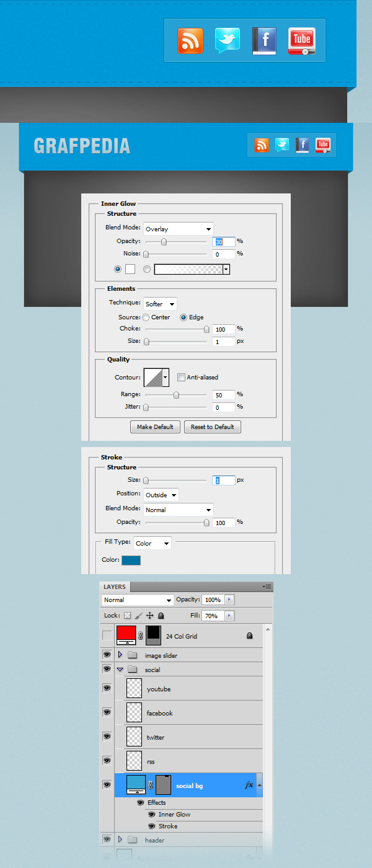Select the facebook layer row
The height and width of the screenshot is (868, 372).
click(188, 713)
